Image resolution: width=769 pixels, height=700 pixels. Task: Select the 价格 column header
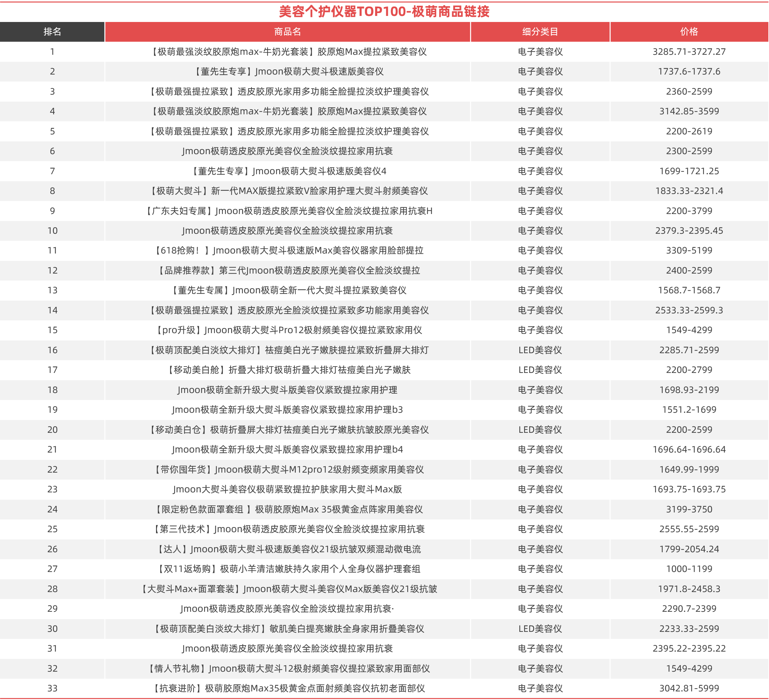tap(689, 32)
